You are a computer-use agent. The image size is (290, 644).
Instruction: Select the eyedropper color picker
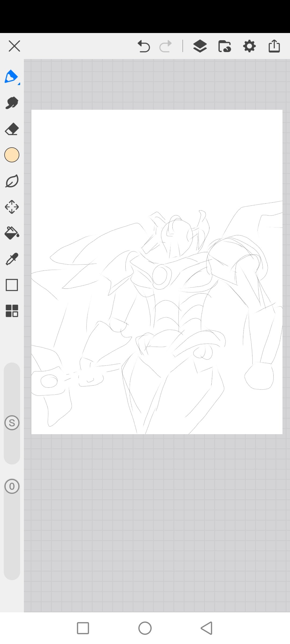coord(12,259)
